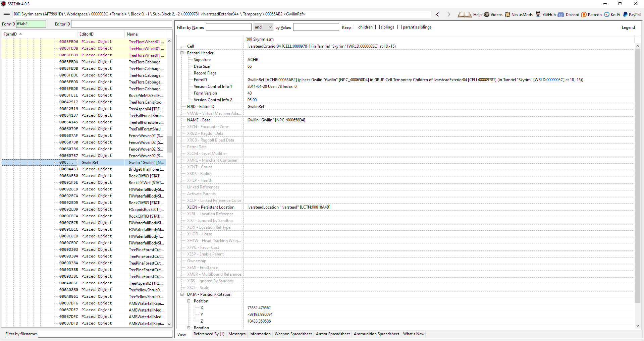
Task: Open the GitHub link icon
Action: coord(538,14)
